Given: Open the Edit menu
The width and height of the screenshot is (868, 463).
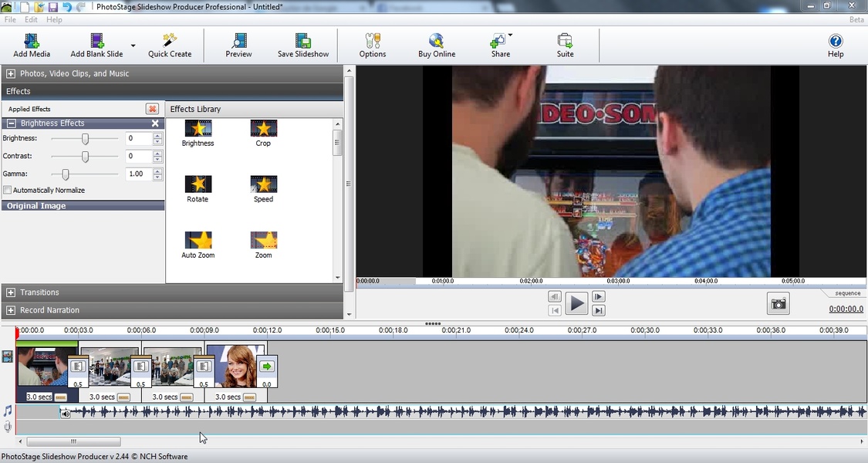Looking at the screenshot, I should coord(31,19).
